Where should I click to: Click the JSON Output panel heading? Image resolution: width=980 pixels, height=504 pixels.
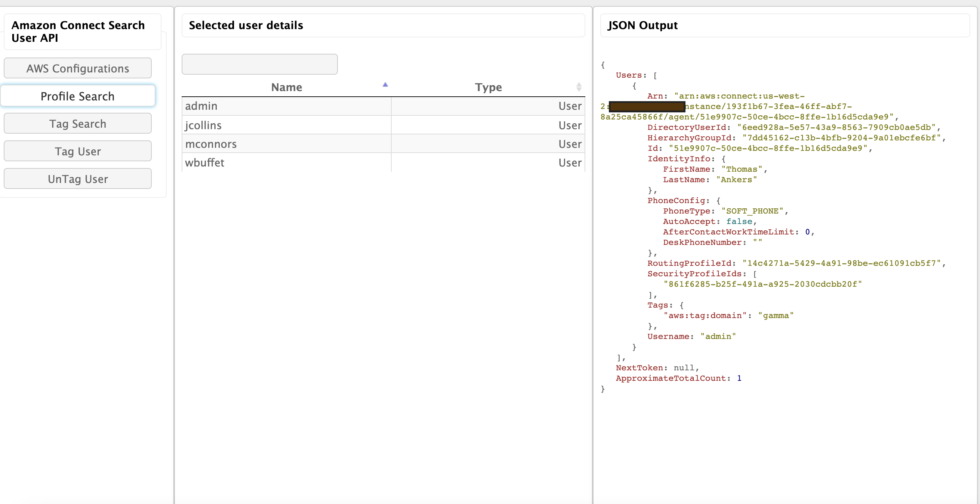coord(642,25)
